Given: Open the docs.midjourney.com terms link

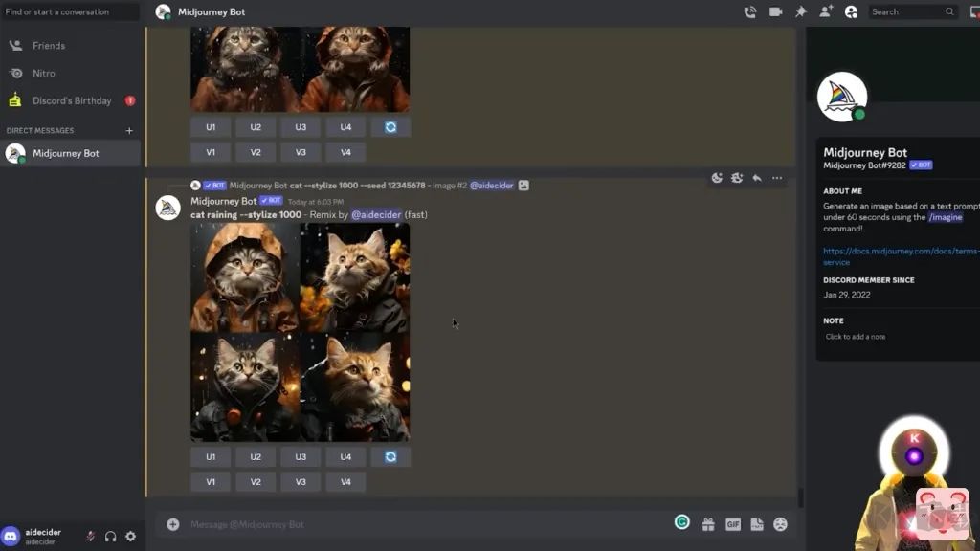Looking at the screenshot, I should click(900, 251).
